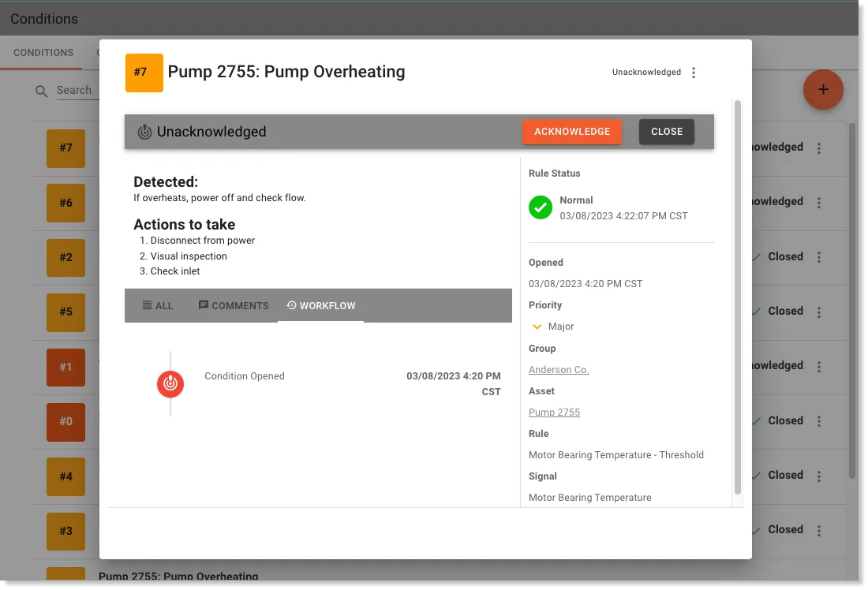Select the Workflow tab
This screenshot has height=590, width=868.
(321, 305)
